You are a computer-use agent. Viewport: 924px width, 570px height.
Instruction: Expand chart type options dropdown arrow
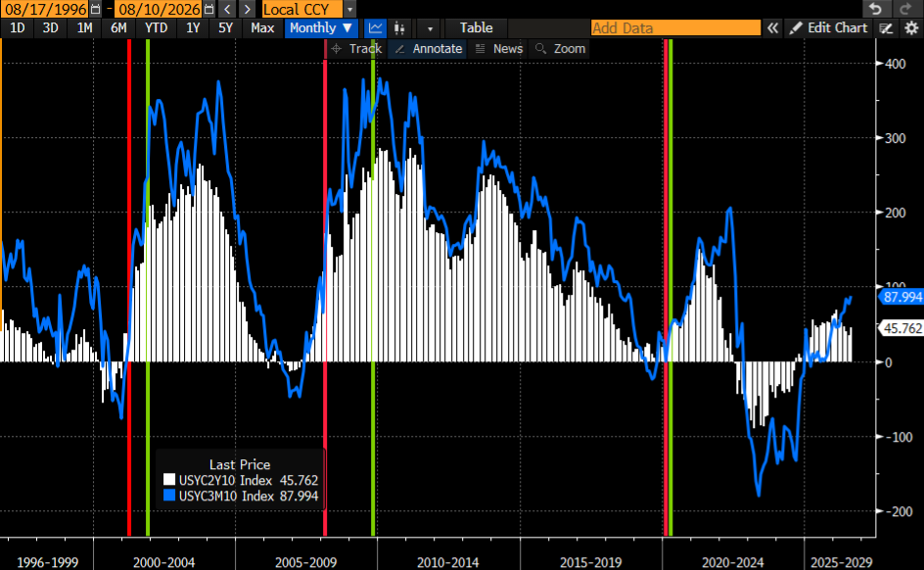(430, 27)
